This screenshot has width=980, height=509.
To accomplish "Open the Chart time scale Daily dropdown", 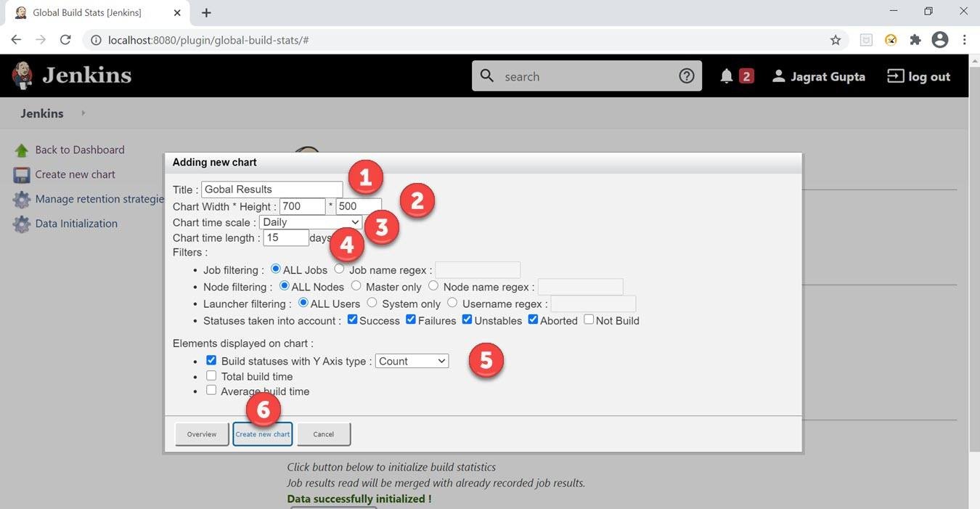I will pos(311,222).
